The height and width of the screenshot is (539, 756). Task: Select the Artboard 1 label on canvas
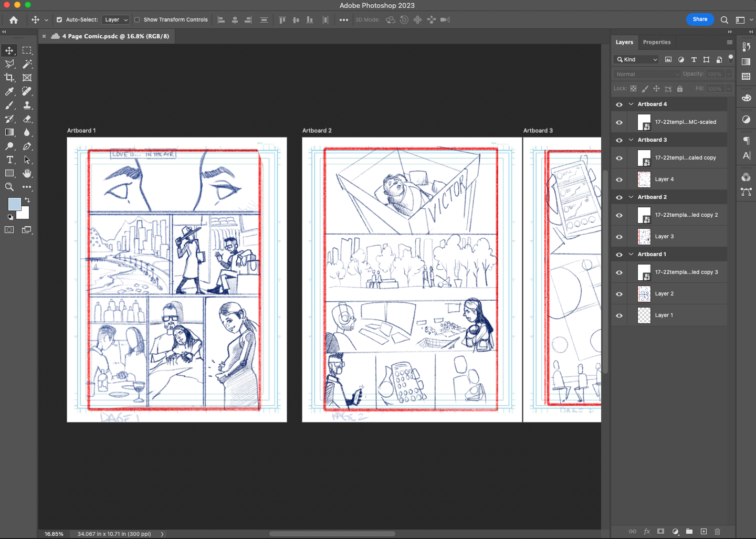pyautogui.click(x=81, y=131)
